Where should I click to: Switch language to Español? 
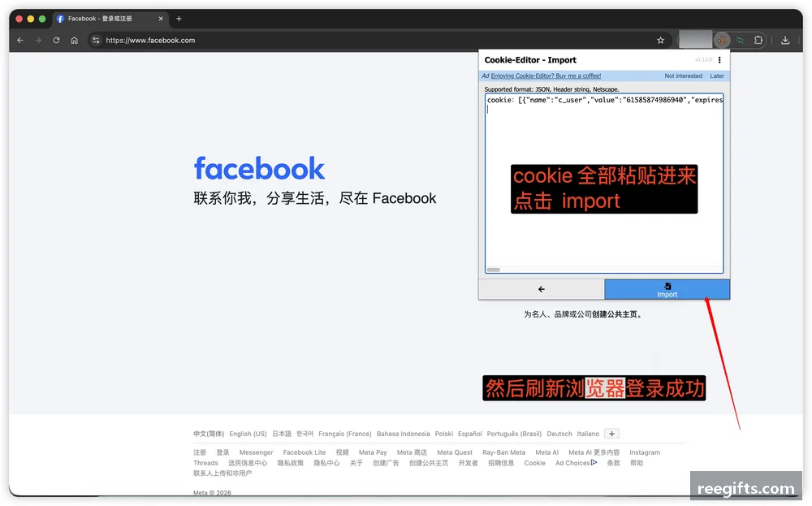point(469,434)
